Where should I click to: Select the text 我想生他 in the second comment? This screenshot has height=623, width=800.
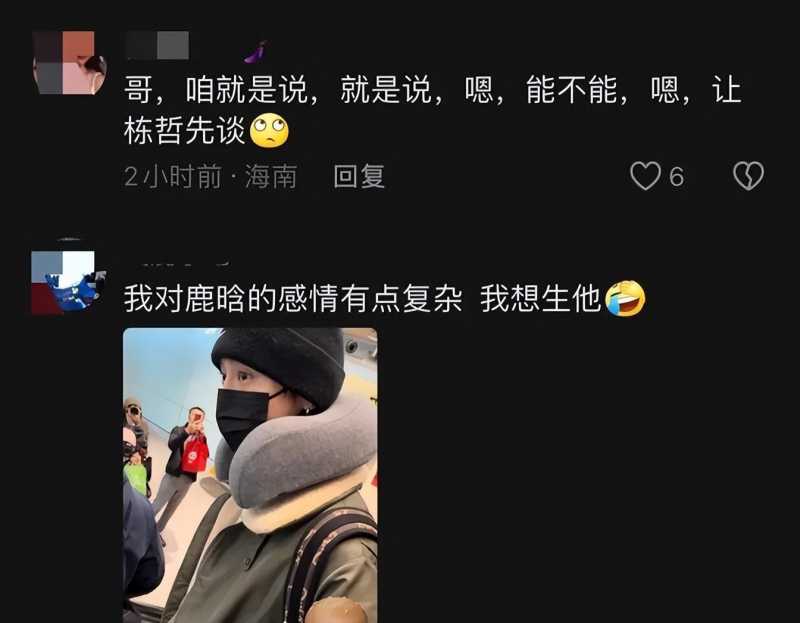pyautogui.click(x=540, y=298)
